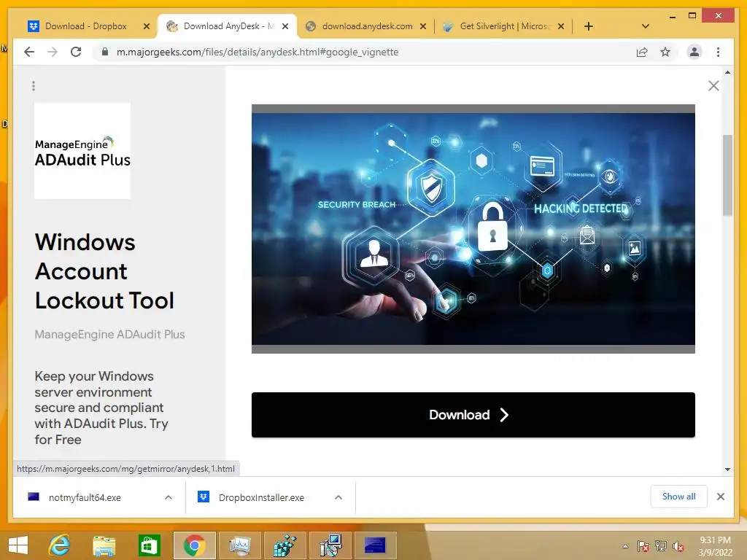Open Chrome three-dot menu
Screen dimensions: 747x560
click(x=718, y=52)
